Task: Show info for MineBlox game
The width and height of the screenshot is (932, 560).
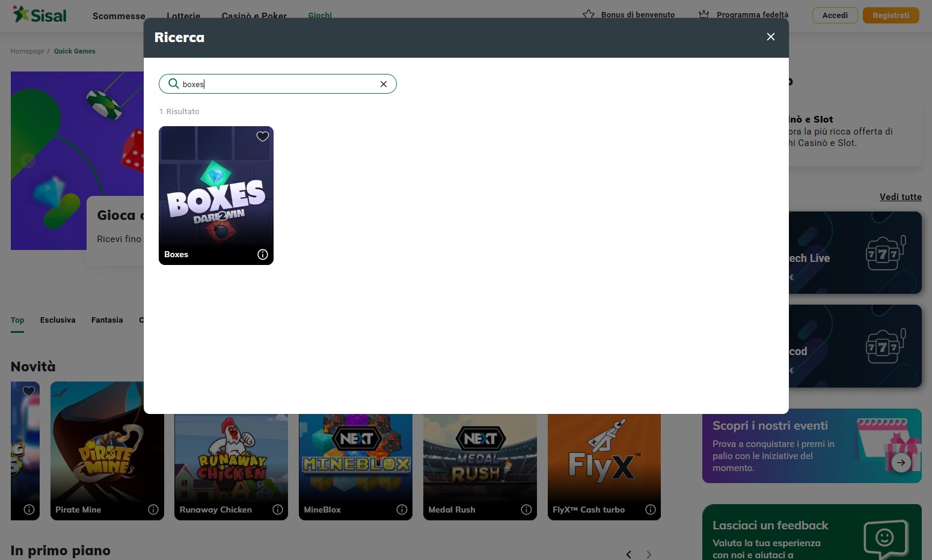Action: [402, 510]
